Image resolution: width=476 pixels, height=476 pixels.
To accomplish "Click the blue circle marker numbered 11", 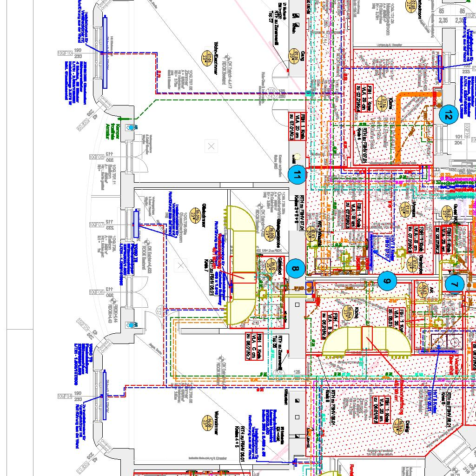I will pyautogui.click(x=297, y=174).
